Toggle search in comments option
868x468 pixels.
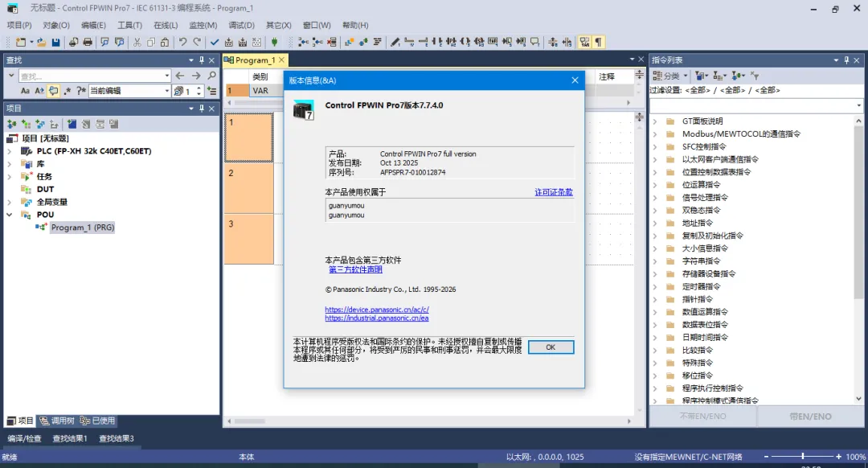[53, 91]
